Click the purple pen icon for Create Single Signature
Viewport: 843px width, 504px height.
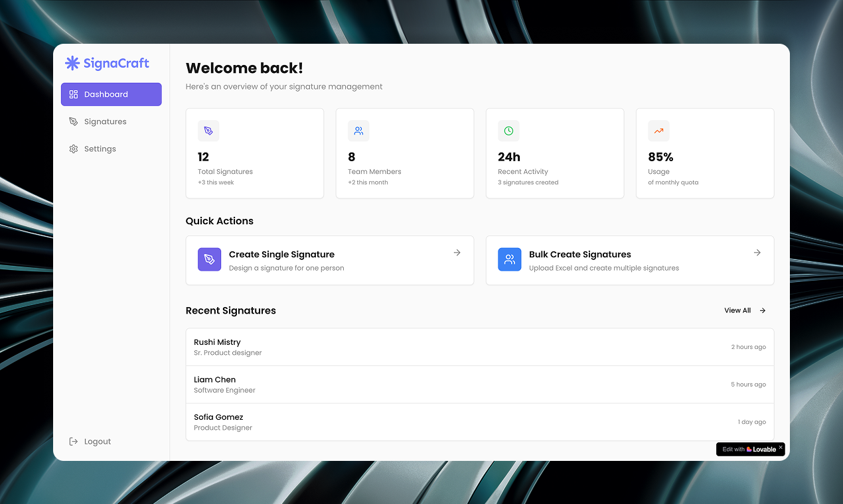pos(209,259)
